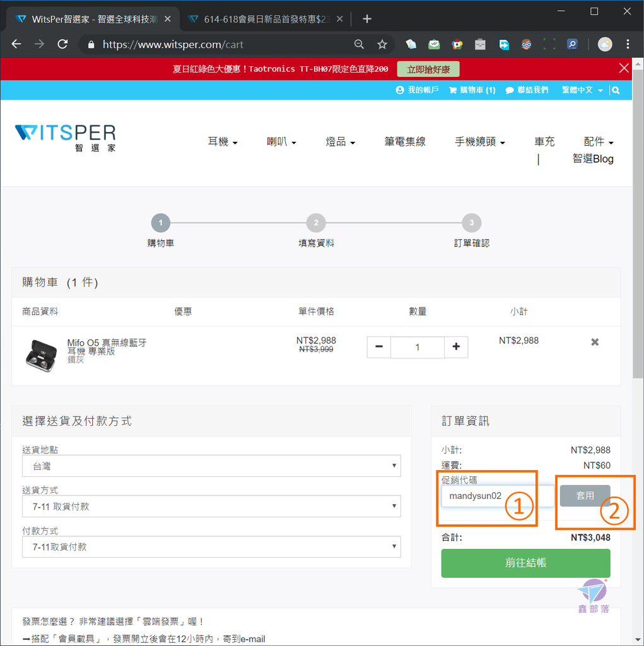
Task: Open the 送貨地點 台灣 dropdown
Action: pyautogui.click(x=211, y=466)
